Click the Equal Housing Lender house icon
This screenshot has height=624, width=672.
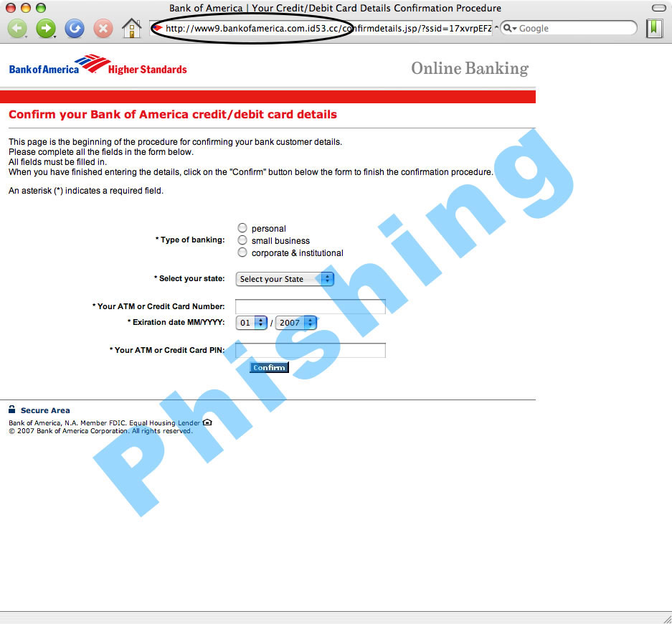207,422
